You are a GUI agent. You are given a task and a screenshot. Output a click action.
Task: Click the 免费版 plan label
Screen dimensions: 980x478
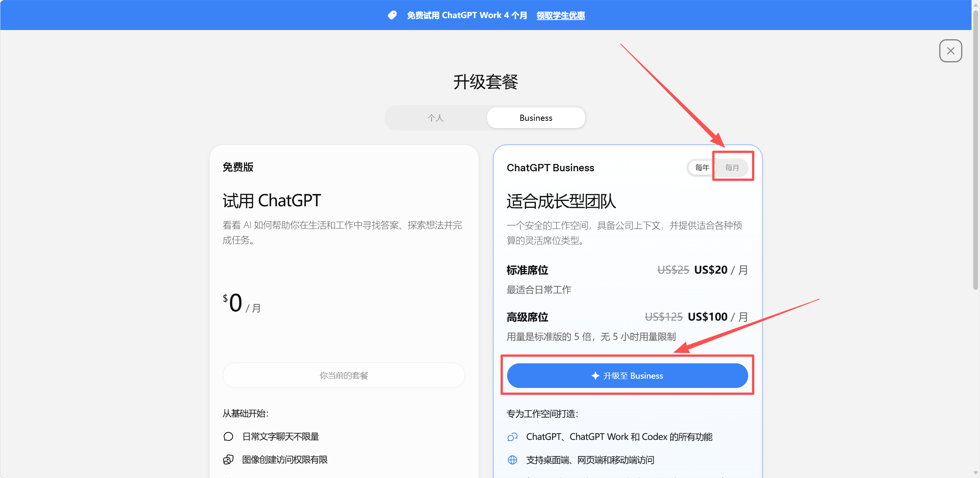point(238,167)
